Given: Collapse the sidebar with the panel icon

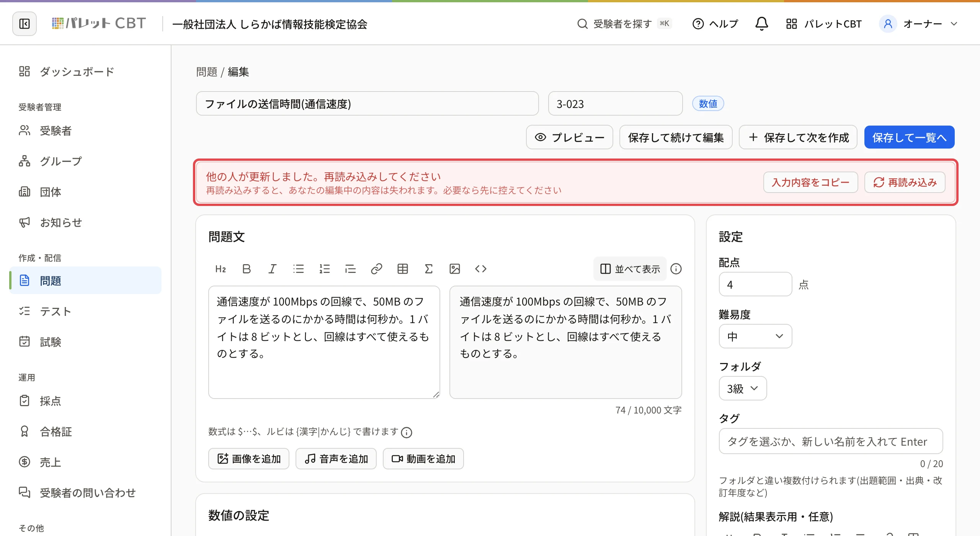Looking at the screenshot, I should click(24, 24).
